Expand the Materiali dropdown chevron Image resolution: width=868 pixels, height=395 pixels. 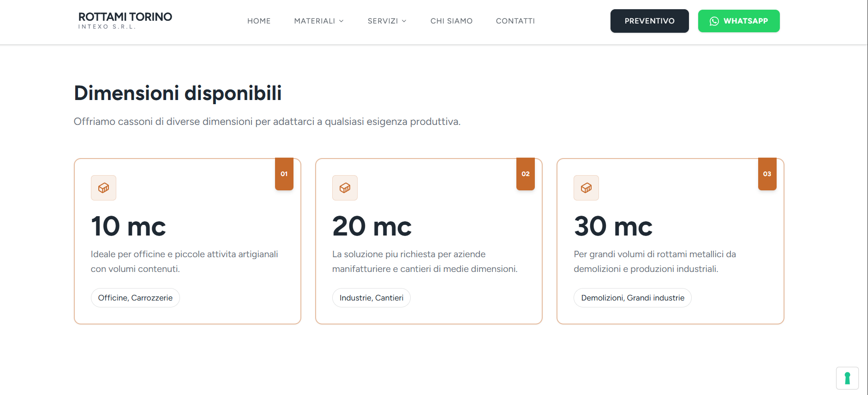click(341, 21)
